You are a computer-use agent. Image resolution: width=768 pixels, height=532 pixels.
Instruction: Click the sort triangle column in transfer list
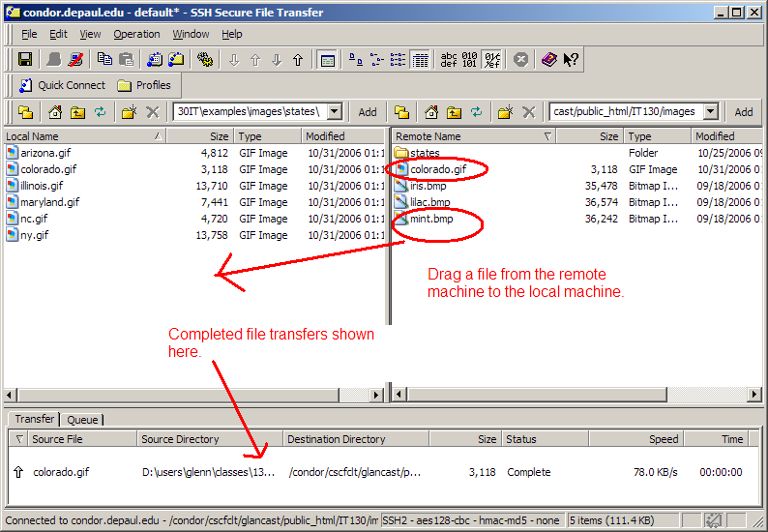click(x=19, y=439)
